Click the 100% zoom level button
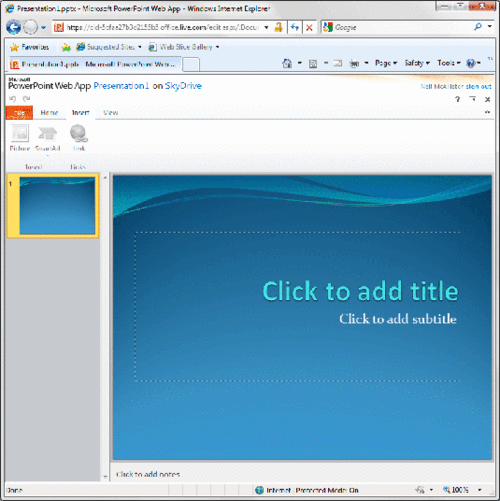500x501 pixels. pos(456,490)
